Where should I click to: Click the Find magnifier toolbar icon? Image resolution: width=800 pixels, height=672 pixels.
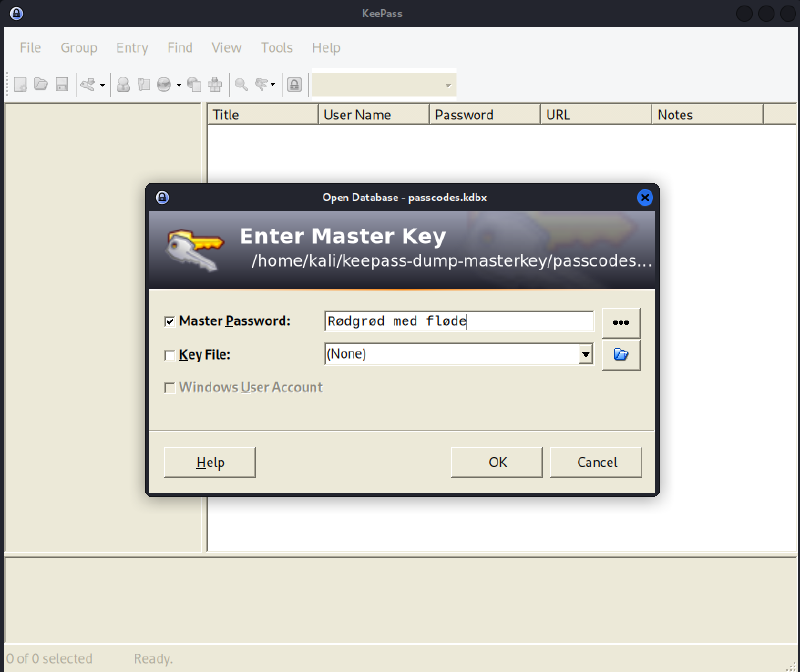click(241, 85)
